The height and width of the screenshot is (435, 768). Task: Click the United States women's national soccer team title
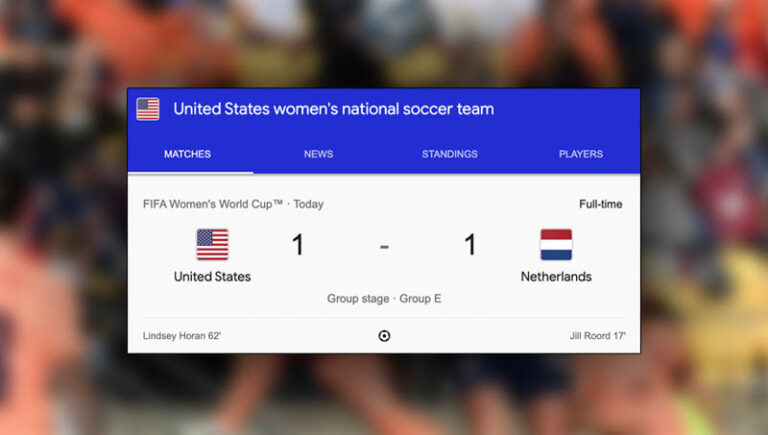click(x=334, y=109)
